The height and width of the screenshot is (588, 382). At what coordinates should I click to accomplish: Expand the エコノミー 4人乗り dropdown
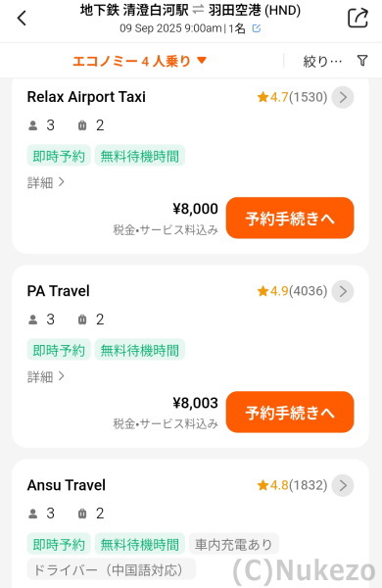pos(139,61)
